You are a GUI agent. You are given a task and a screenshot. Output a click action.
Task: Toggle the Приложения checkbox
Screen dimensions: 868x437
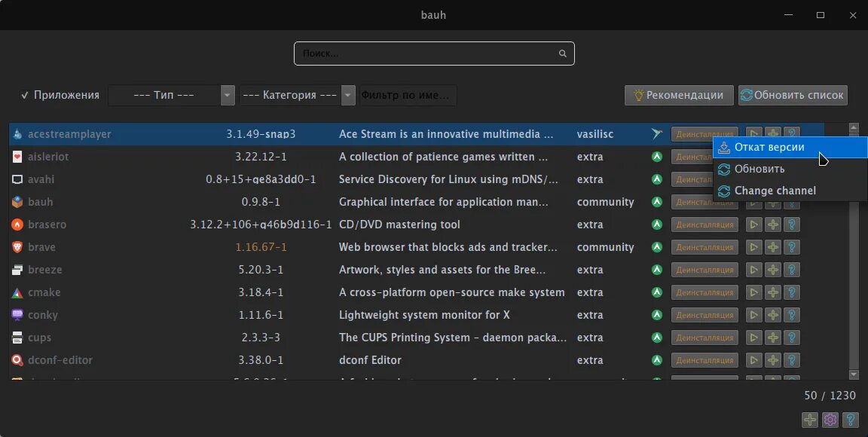coord(60,95)
